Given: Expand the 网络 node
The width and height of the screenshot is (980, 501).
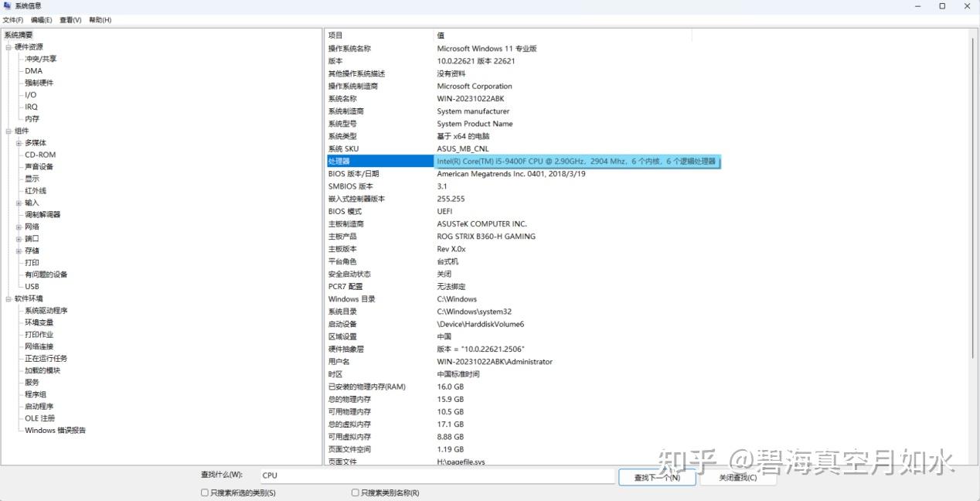Looking at the screenshot, I should point(18,226).
